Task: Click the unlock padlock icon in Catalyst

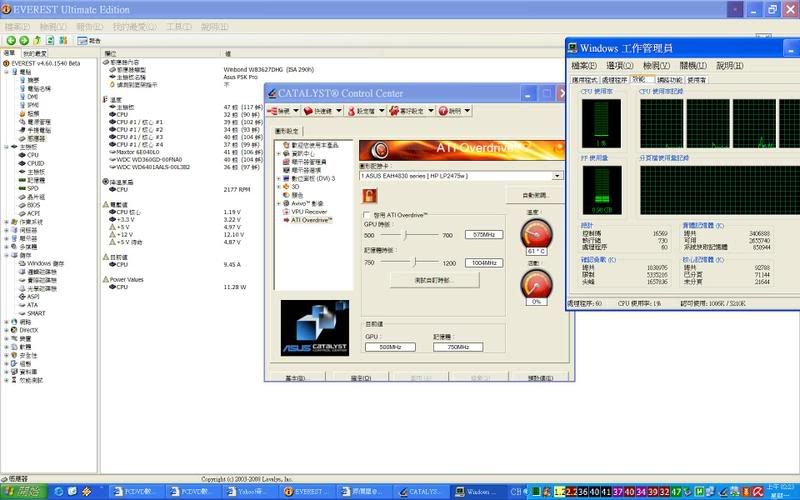Action: [x=369, y=196]
